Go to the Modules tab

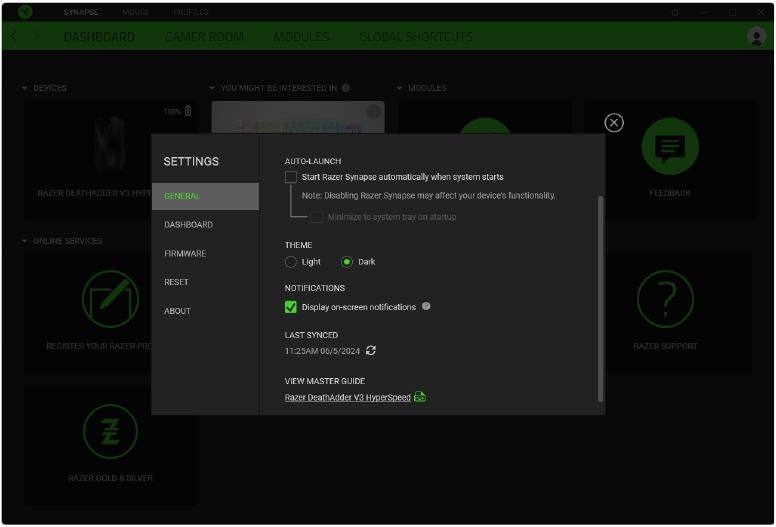pyautogui.click(x=301, y=37)
